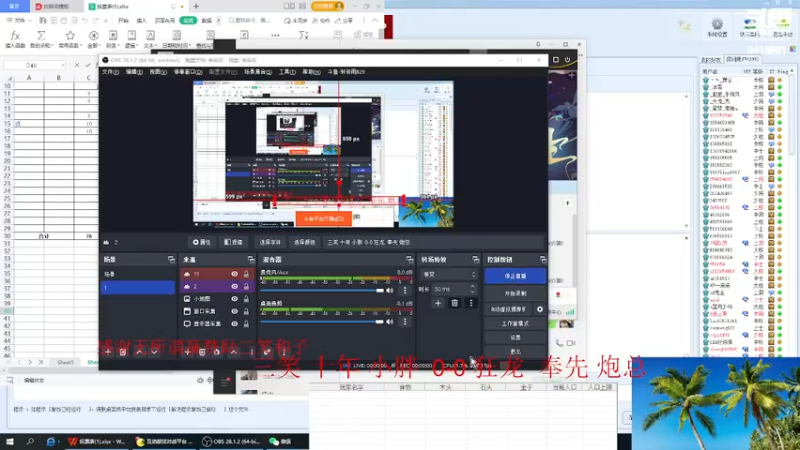This screenshot has width=800, height=450.
Task: Toggle the lock on OBS source 11
Action: 246,274
